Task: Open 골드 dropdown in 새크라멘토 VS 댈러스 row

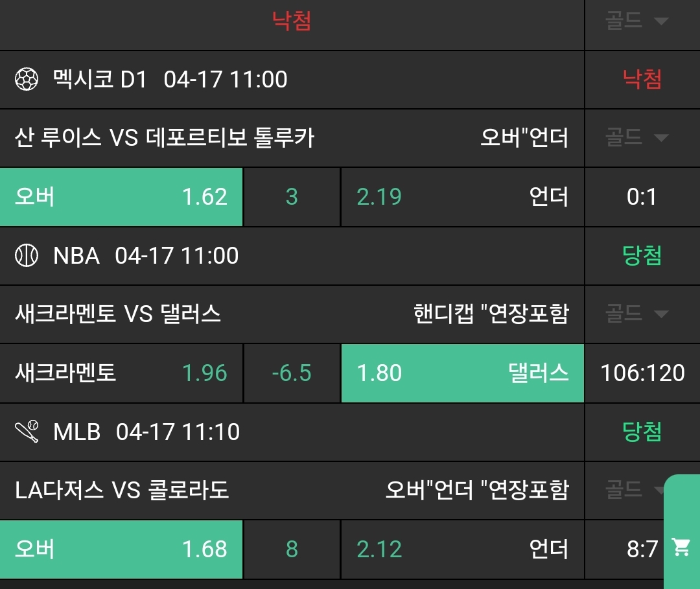Action: click(x=636, y=314)
